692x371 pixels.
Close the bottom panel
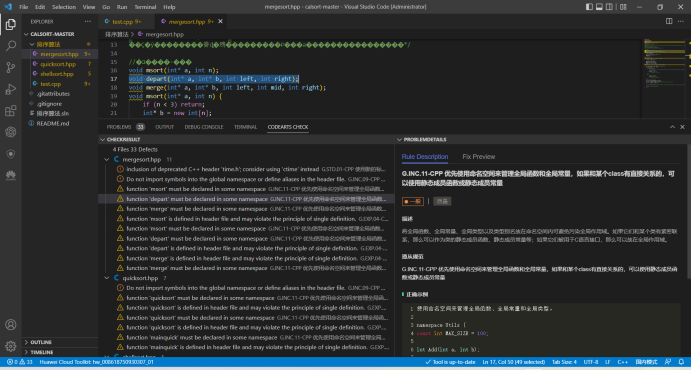pos(682,127)
